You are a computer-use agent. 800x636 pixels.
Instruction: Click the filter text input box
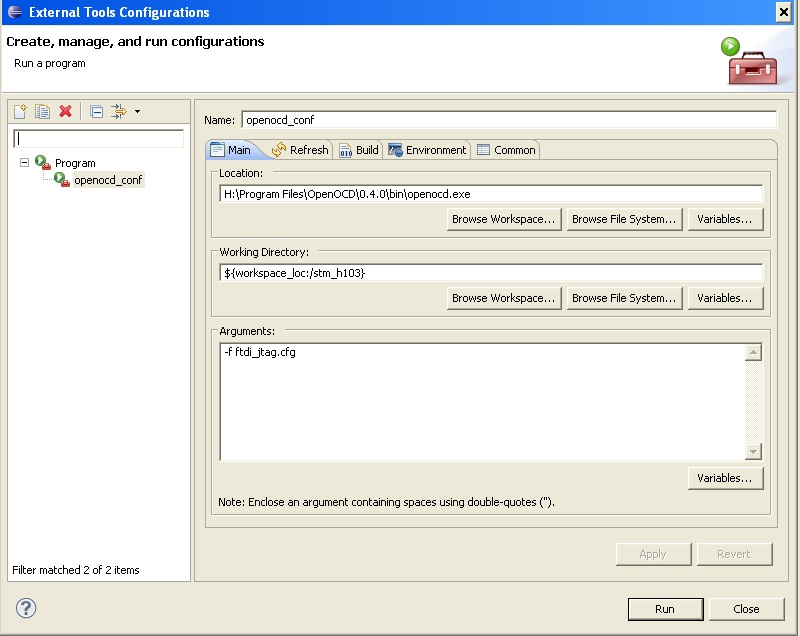pos(98,139)
